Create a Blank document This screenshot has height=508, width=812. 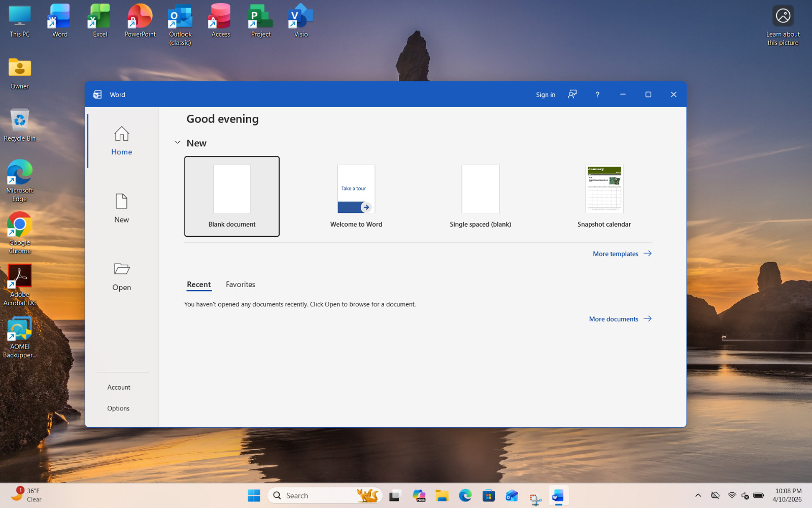click(x=232, y=196)
